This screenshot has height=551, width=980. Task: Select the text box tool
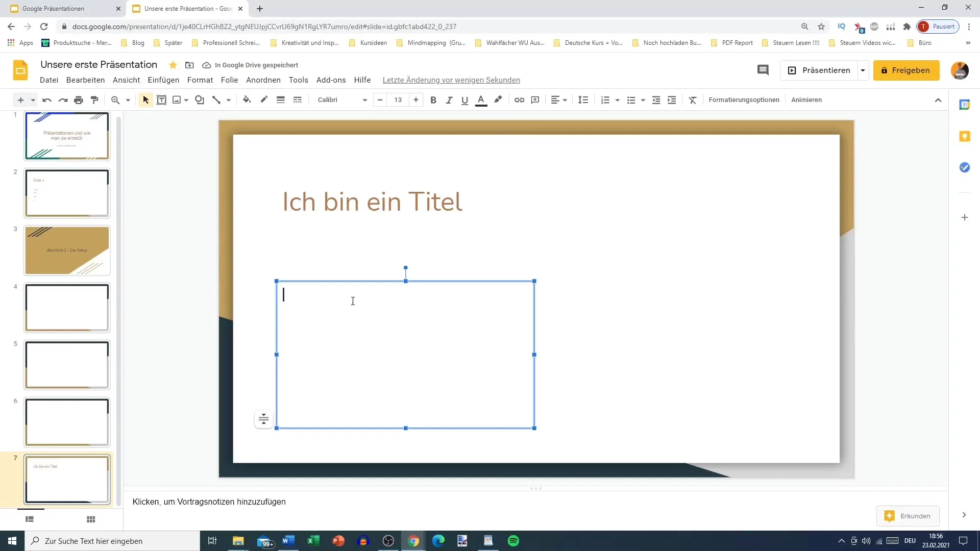pyautogui.click(x=161, y=100)
